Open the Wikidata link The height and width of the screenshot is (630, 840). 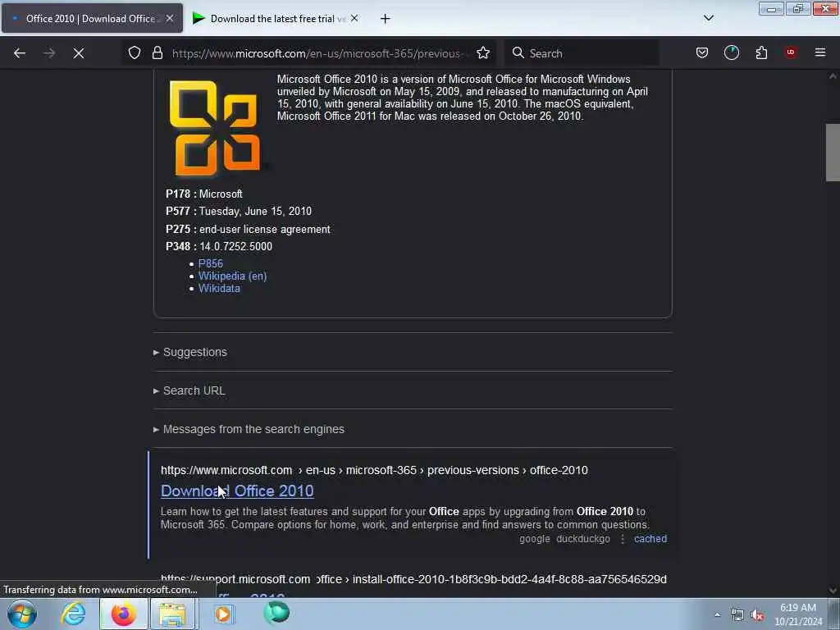[219, 288]
